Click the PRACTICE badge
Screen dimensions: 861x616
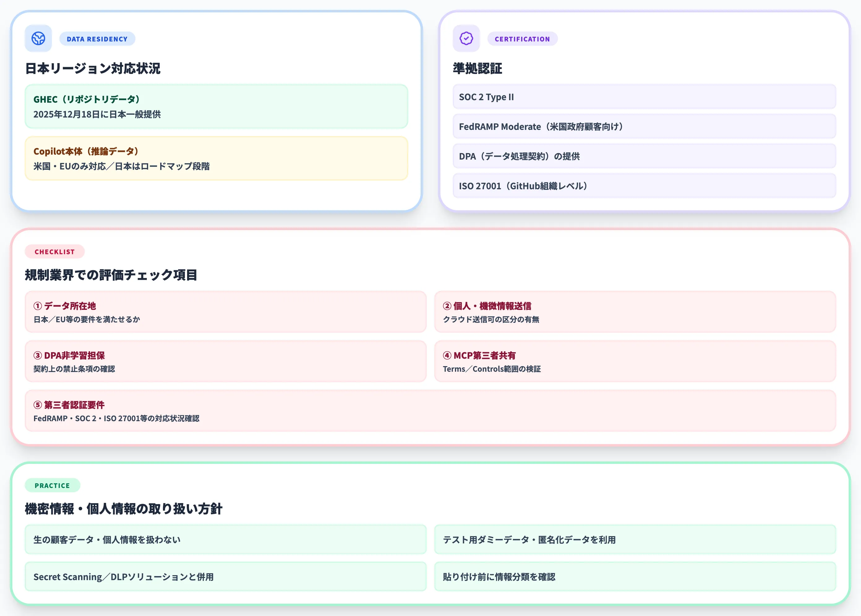[x=52, y=485]
